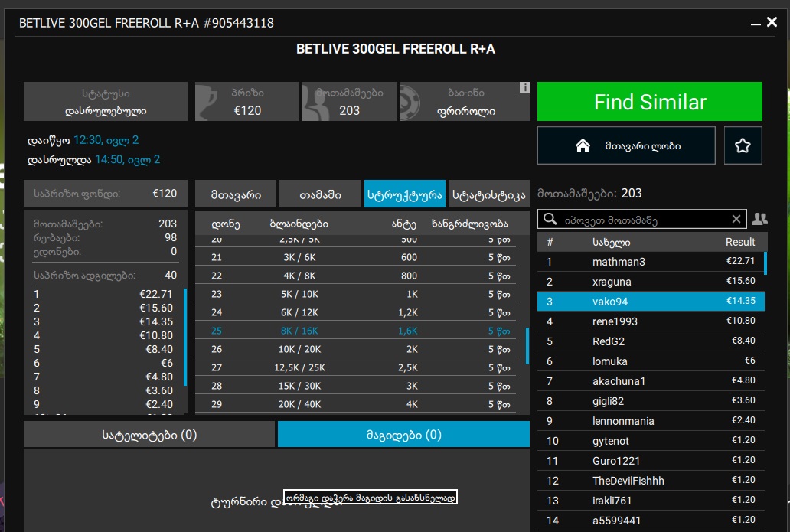Click the საპრიზო ფონდი €120 row
Screen dimensions: 790x532
tap(106, 194)
